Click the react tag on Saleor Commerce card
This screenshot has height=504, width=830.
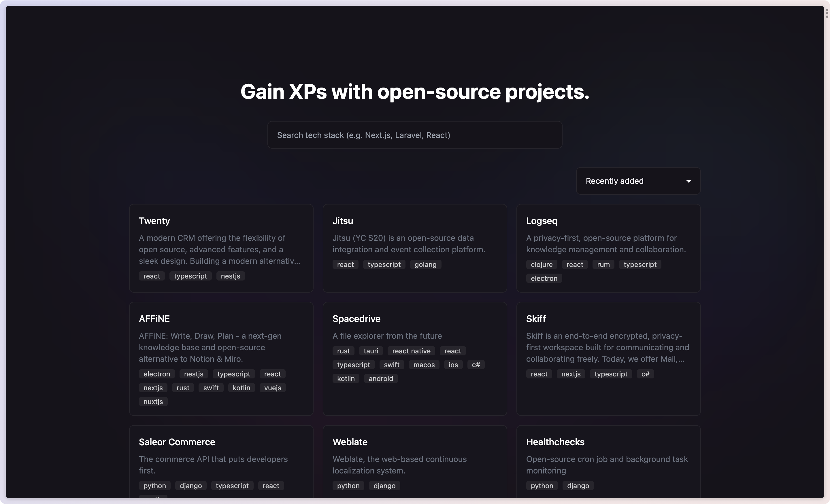271,486
